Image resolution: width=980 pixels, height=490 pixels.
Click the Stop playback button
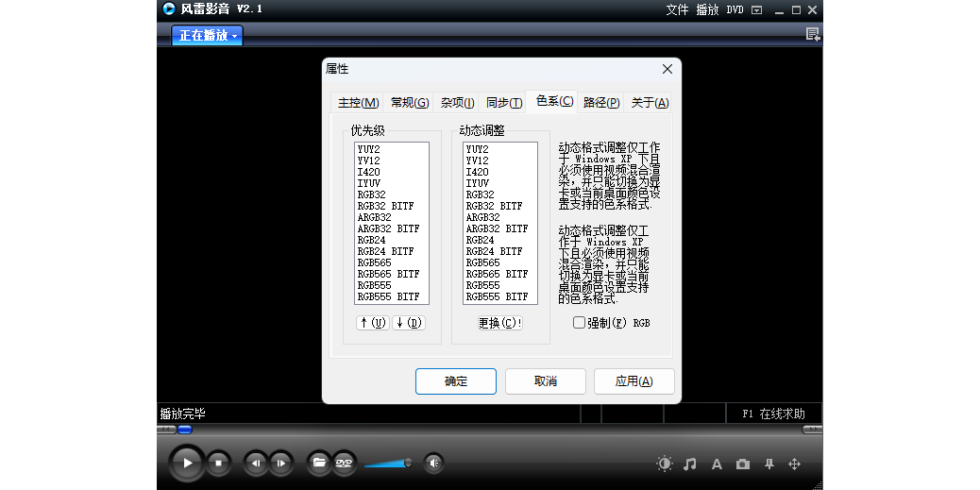218,463
